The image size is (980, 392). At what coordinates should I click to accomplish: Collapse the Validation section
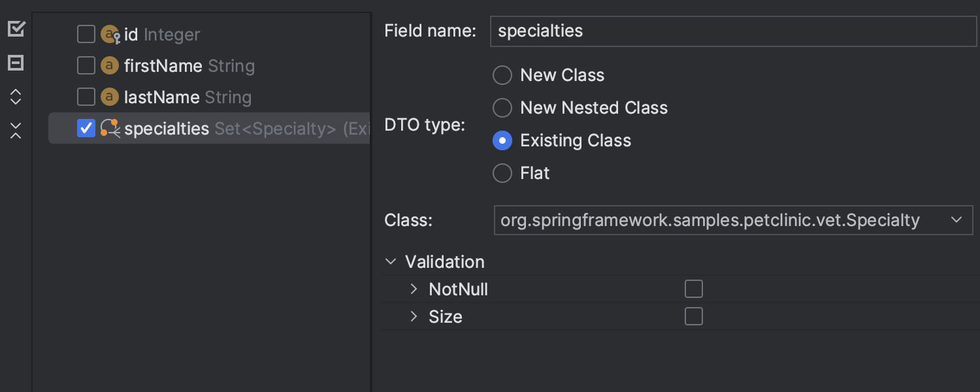pyautogui.click(x=391, y=262)
